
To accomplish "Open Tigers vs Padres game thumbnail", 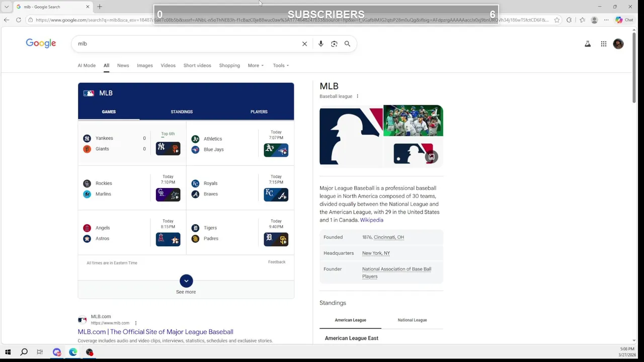I will tap(276, 239).
